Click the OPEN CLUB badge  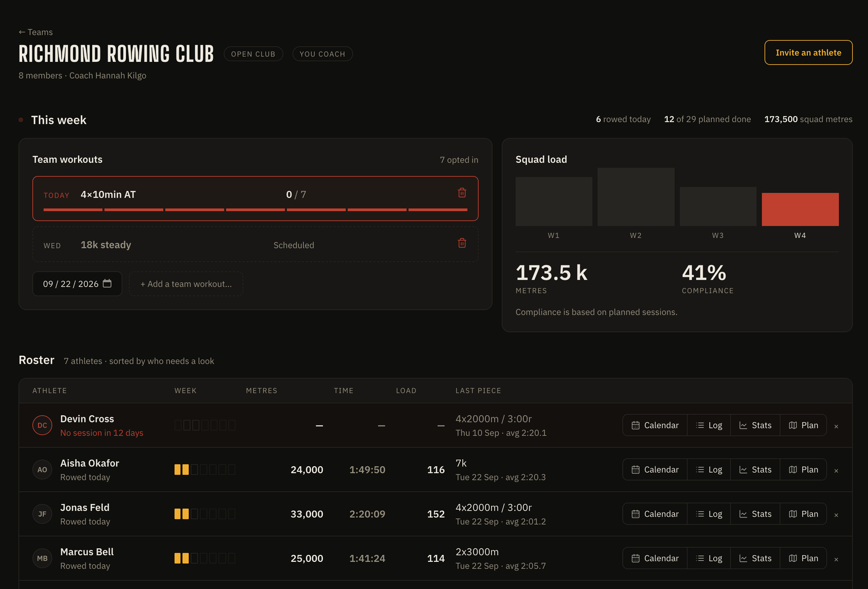(x=253, y=54)
